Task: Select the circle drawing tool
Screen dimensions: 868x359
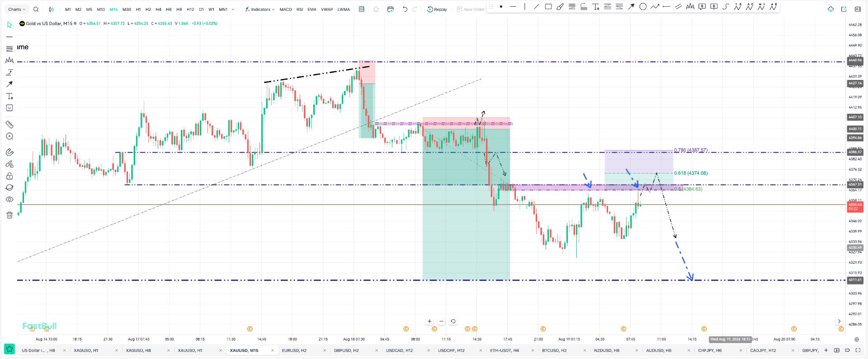Action: (643, 7)
